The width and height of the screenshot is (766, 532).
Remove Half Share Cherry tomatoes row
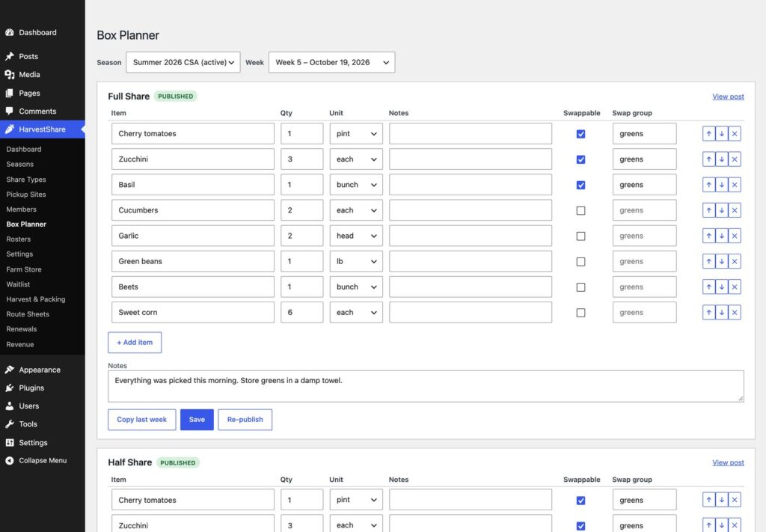coord(735,500)
